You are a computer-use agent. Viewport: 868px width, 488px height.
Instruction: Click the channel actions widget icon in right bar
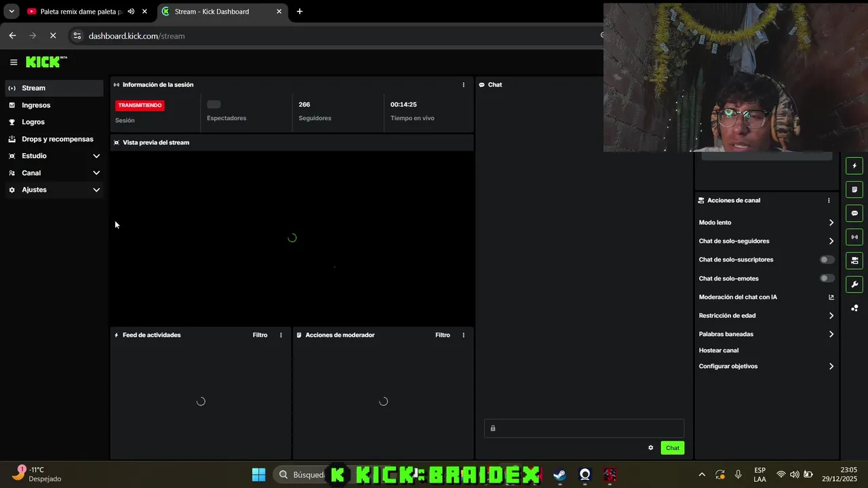(854, 260)
